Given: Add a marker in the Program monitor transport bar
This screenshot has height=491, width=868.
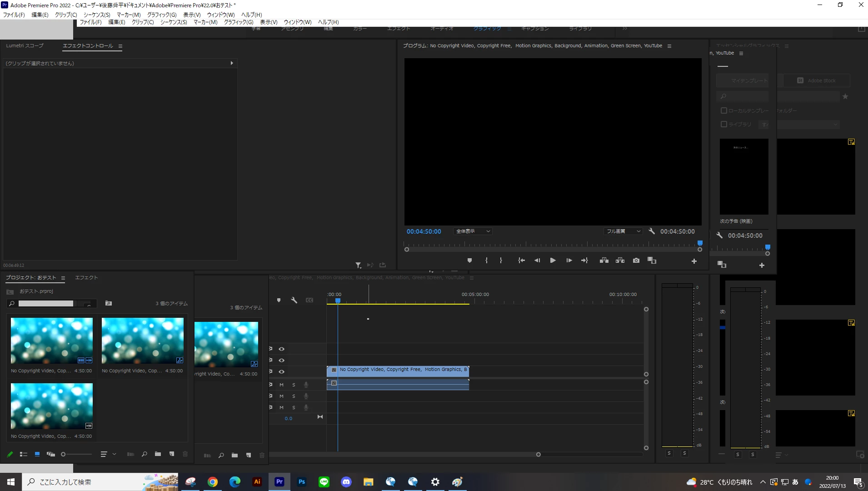Looking at the screenshot, I should pyautogui.click(x=469, y=261).
